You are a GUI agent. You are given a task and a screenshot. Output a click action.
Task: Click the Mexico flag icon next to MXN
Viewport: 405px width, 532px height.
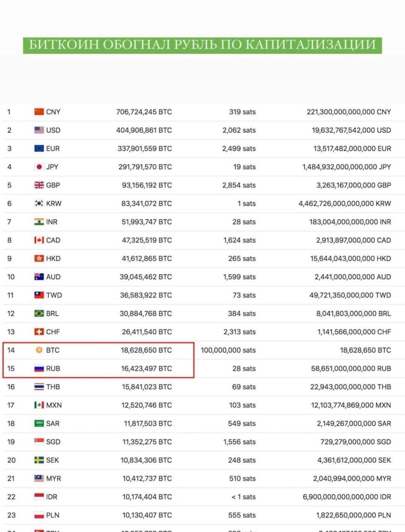coord(39,405)
